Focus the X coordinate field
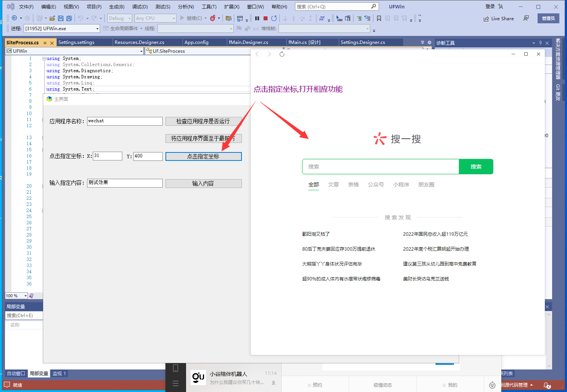 (x=108, y=156)
